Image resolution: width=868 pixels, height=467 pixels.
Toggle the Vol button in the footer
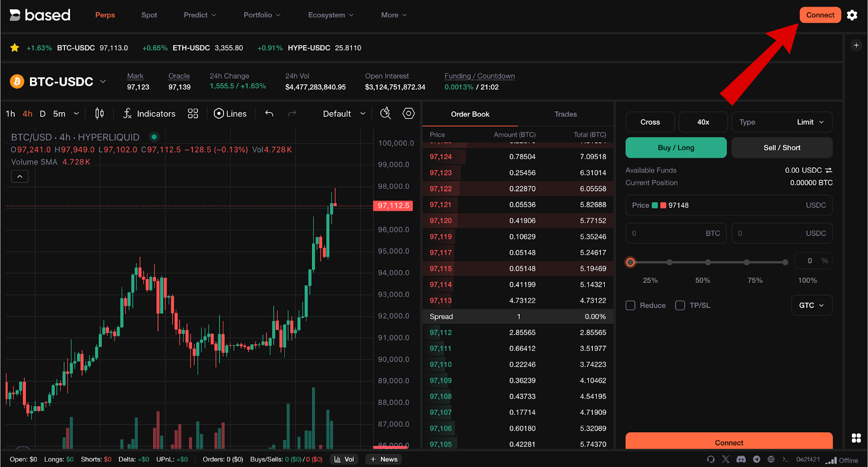click(x=344, y=459)
